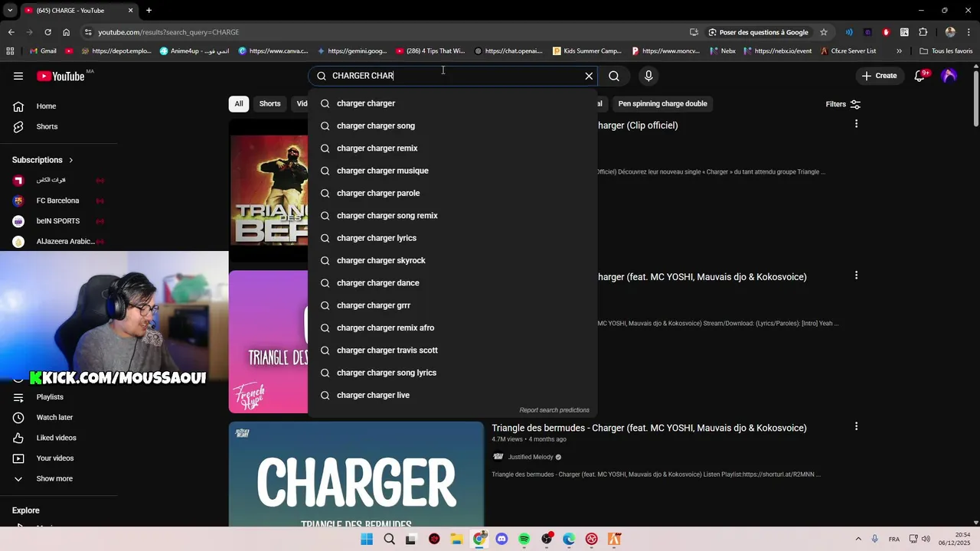980x551 pixels.
Task: Select the Shorts filter chip
Action: [x=269, y=104]
